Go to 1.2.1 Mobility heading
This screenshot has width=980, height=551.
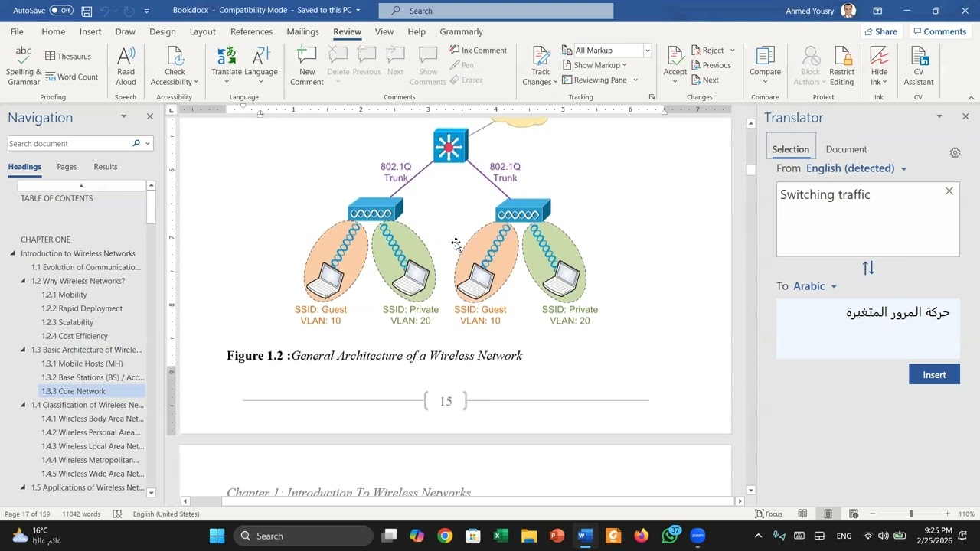[64, 295]
